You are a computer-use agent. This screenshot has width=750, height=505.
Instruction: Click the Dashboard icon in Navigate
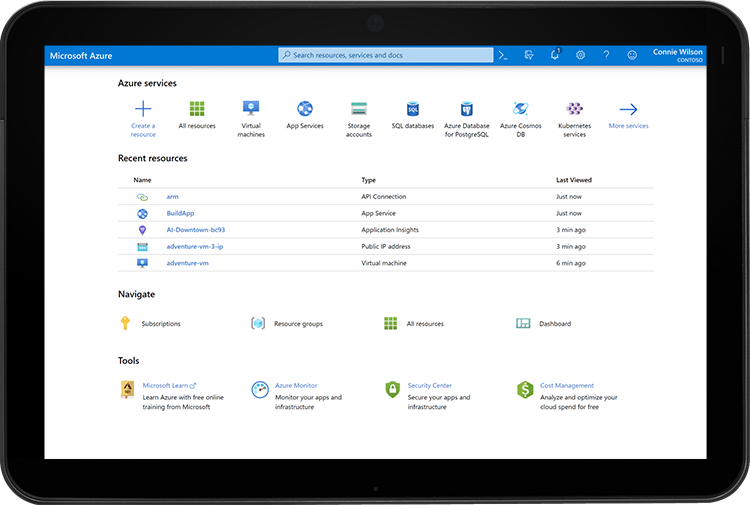click(523, 324)
